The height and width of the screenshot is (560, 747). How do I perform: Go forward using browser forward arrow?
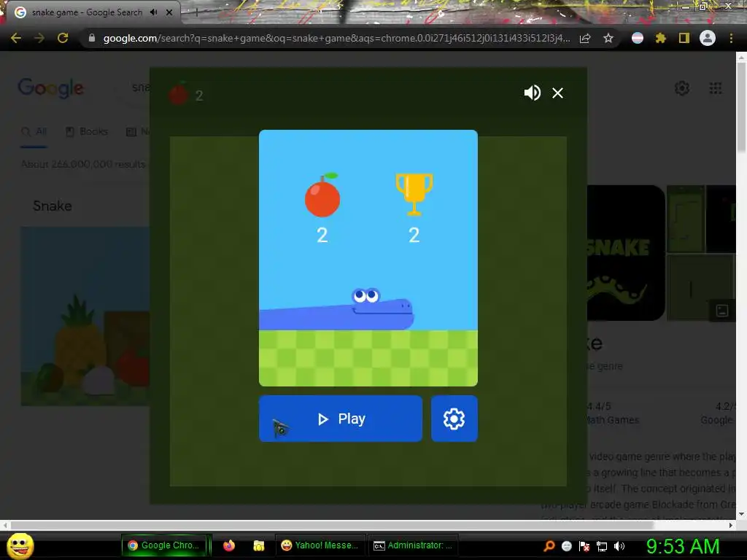tap(39, 38)
